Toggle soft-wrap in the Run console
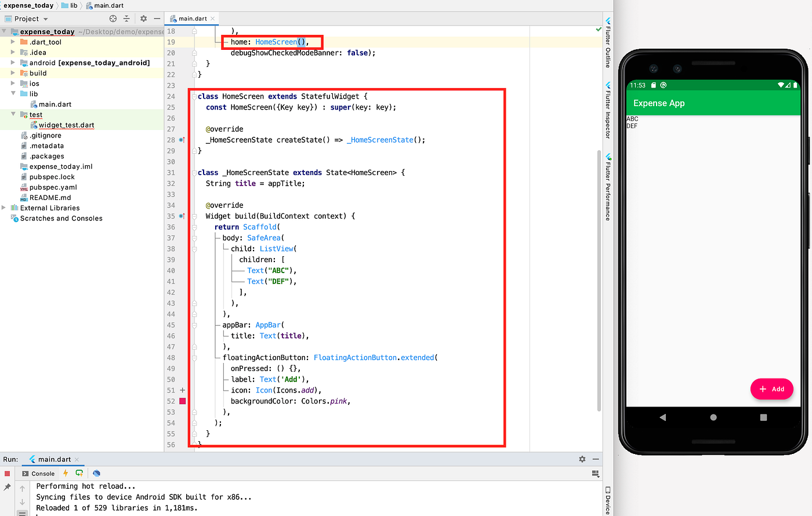Screen dimensions: 812x516 pos(22,514)
